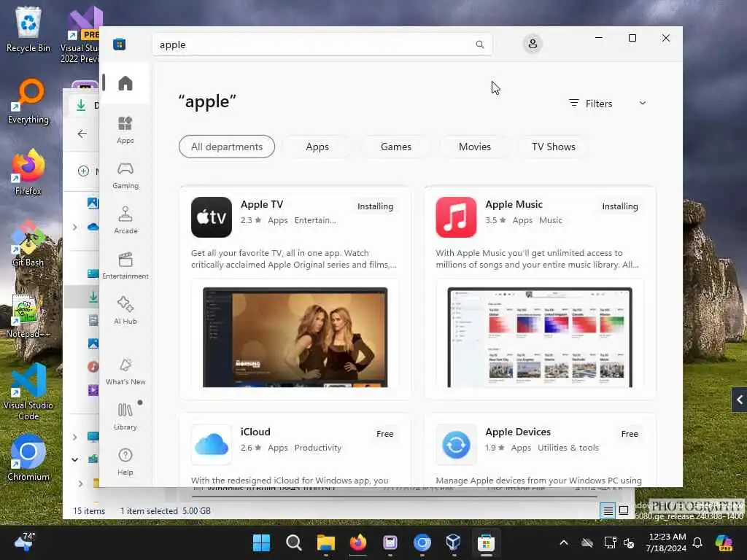Click the Microsoft Store logo icon
This screenshot has width=747, height=560.
pos(119,44)
